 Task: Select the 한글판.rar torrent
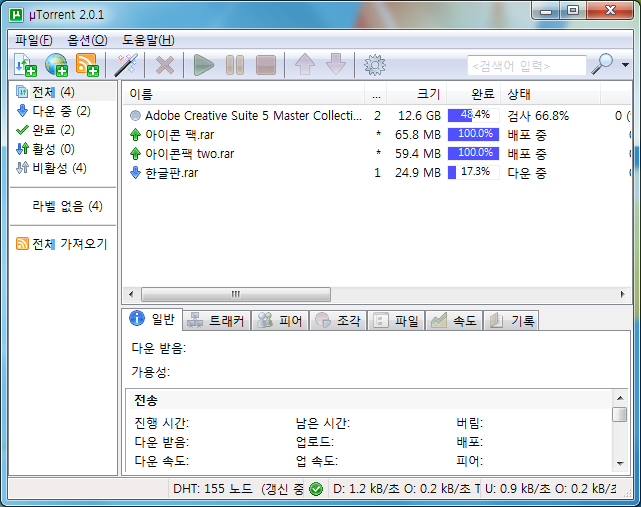click(x=377, y=173)
